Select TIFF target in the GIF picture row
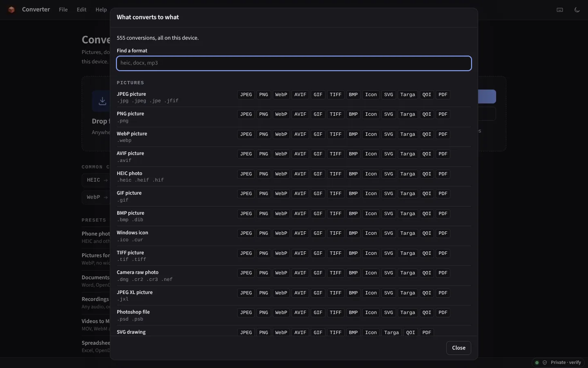 point(336,194)
